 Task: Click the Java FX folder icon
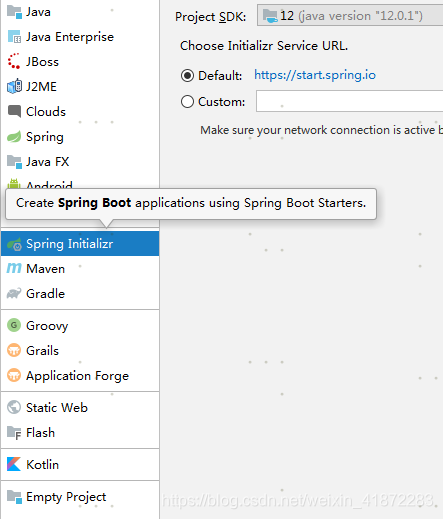coord(14,162)
